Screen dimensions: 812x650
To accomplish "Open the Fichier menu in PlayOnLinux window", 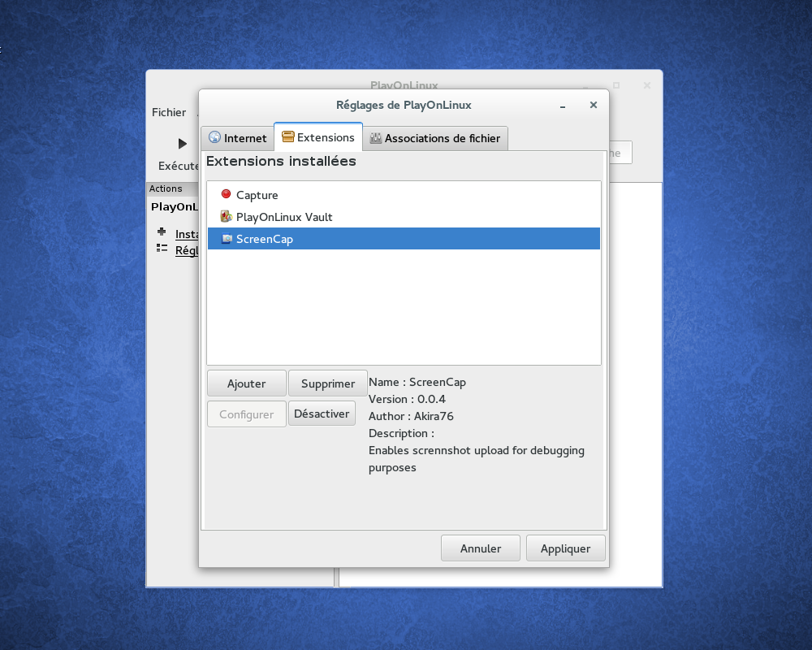I will tap(169, 112).
